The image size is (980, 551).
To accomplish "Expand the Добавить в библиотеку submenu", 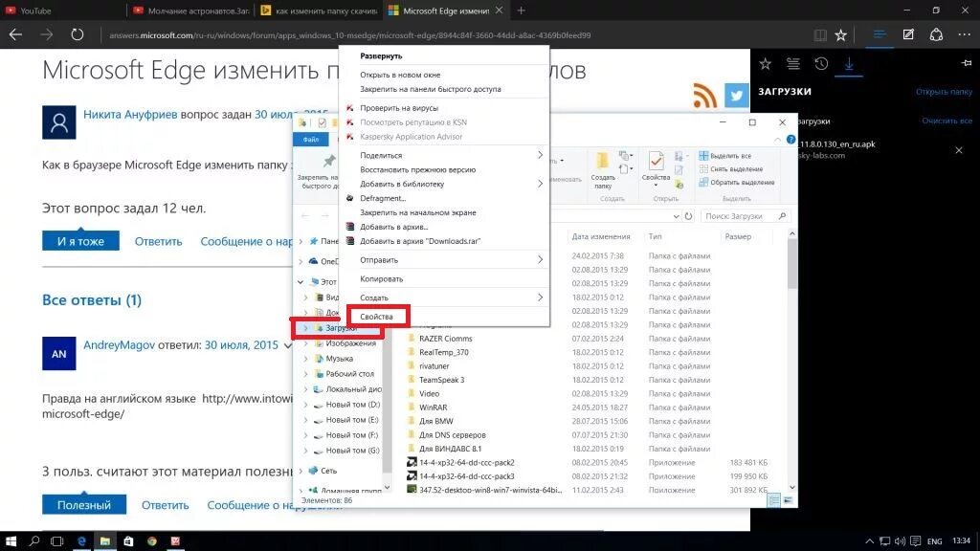I will [444, 184].
